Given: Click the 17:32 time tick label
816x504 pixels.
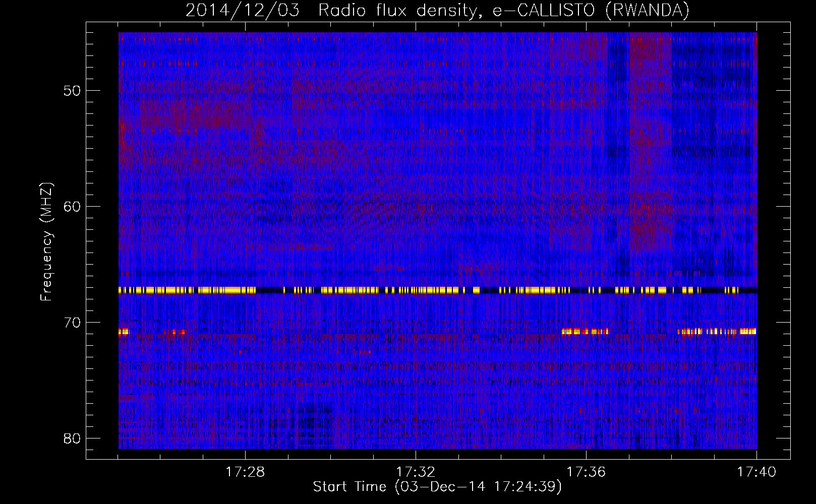Looking at the screenshot, I should click(416, 472).
